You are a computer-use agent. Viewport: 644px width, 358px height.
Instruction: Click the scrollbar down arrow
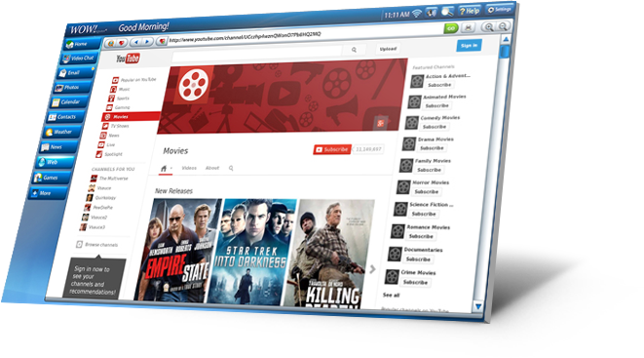478,306
